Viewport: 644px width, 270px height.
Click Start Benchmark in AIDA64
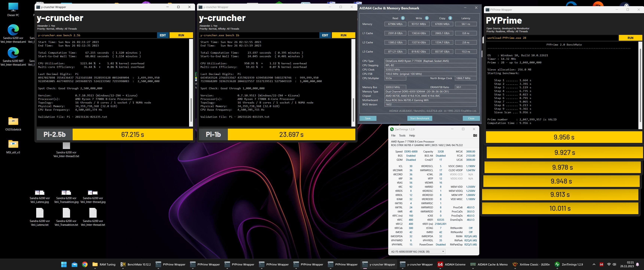click(420, 118)
